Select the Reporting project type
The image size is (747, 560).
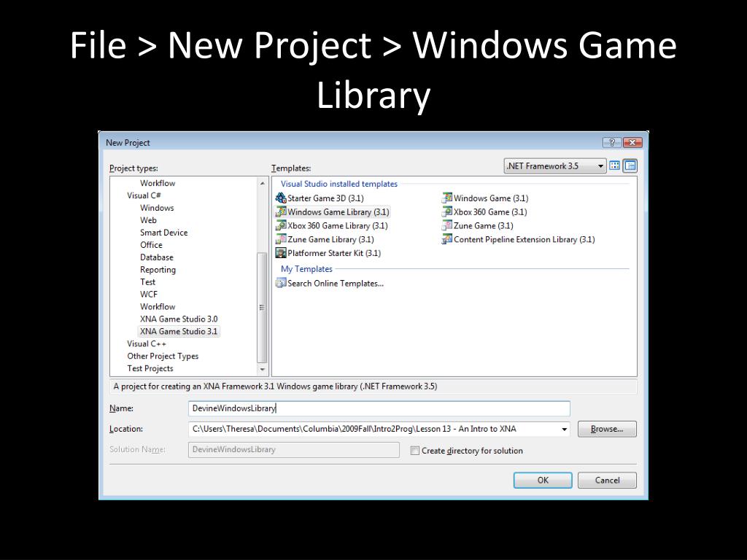pyautogui.click(x=158, y=270)
